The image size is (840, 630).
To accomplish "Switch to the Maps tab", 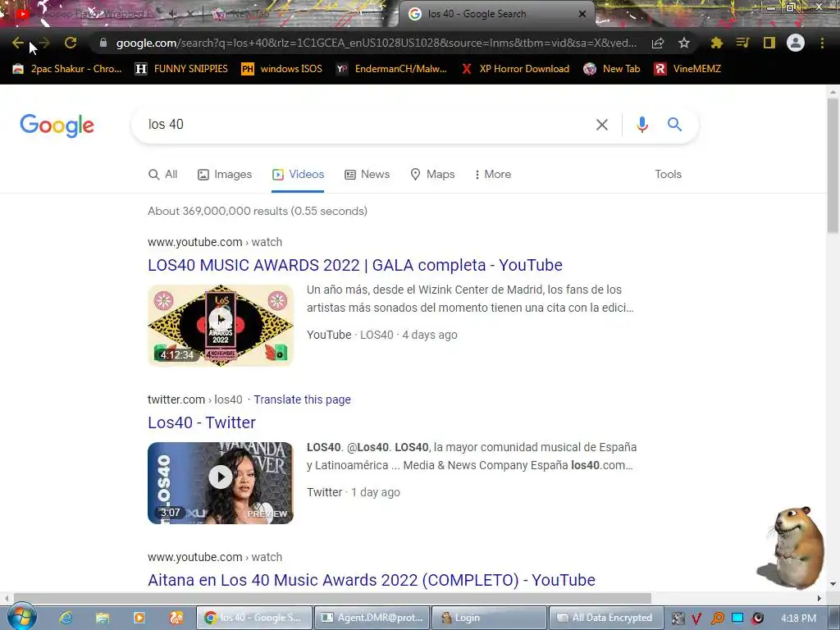I will tap(432, 175).
